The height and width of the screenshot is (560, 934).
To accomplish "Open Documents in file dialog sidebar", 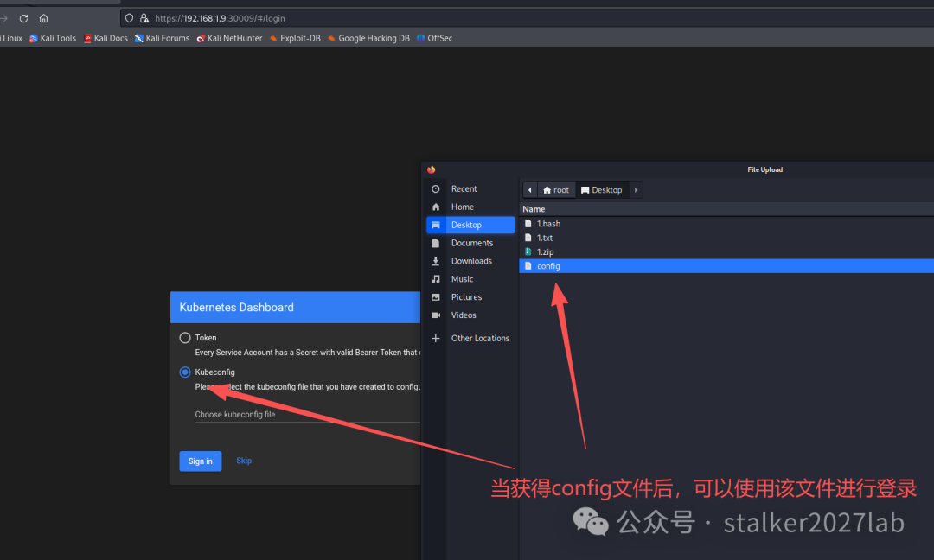I will tap(470, 243).
